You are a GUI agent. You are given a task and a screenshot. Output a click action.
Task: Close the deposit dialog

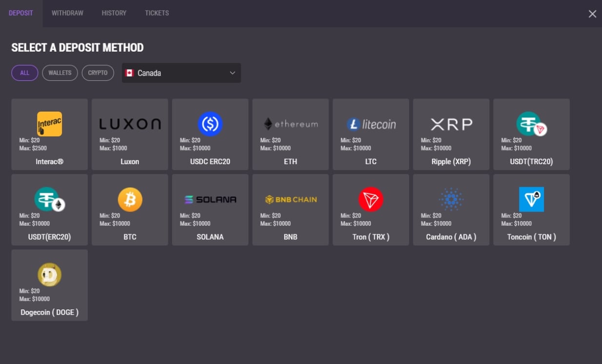coord(592,14)
